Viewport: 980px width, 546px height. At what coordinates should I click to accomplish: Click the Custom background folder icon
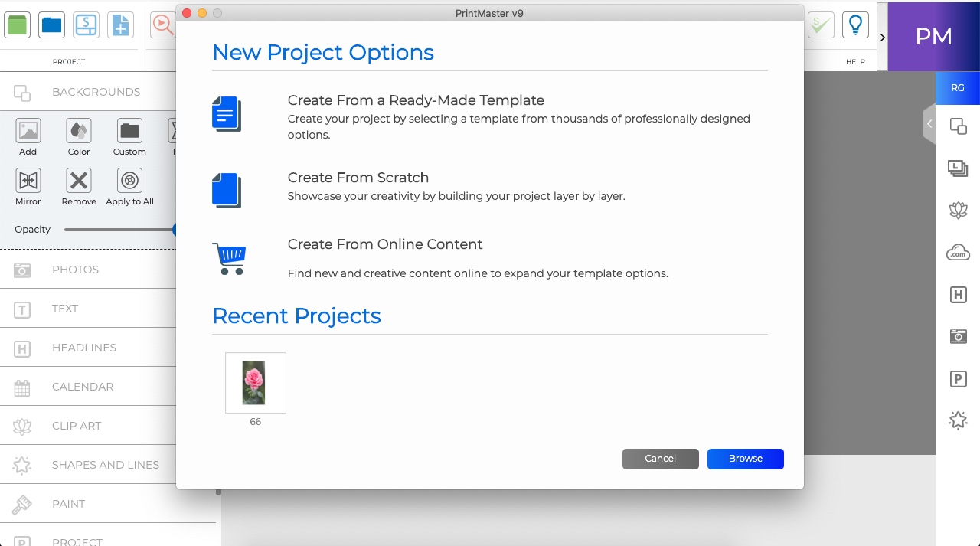[129, 131]
